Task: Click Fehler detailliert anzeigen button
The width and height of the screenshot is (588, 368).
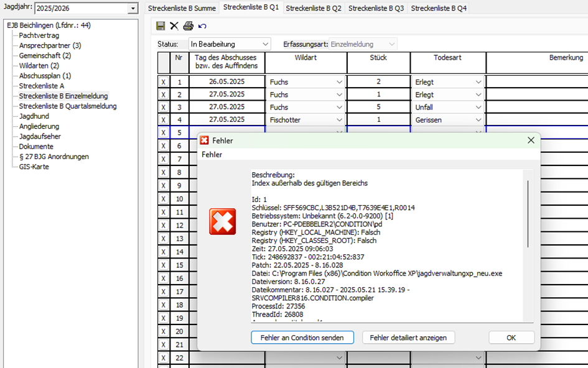Action: [x=408, y=338]
